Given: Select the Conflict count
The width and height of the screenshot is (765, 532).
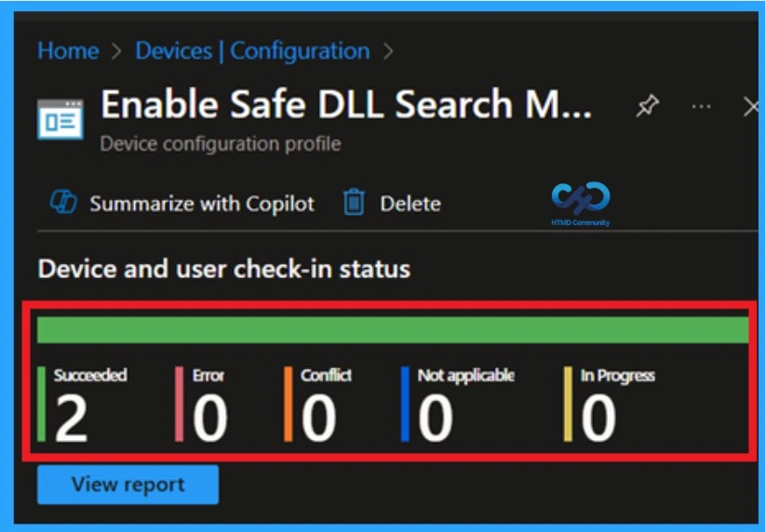Looking at the screenshot, I should pos(318,419).
